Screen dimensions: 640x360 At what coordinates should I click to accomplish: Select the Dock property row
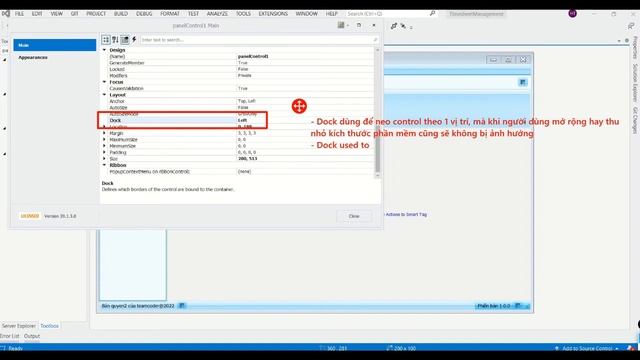237,120
